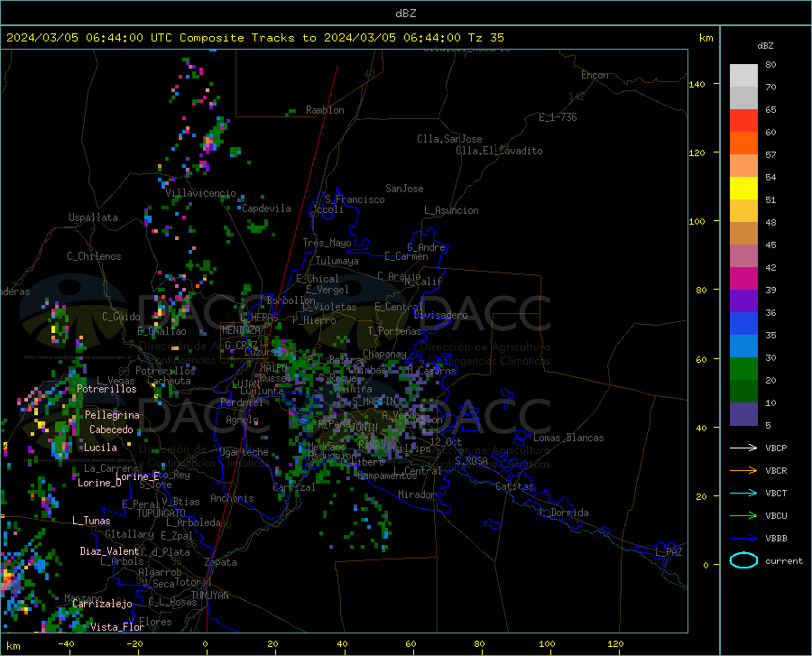
Task: Click the cyan 'current' ellipse icon
Action: (743, 560)
